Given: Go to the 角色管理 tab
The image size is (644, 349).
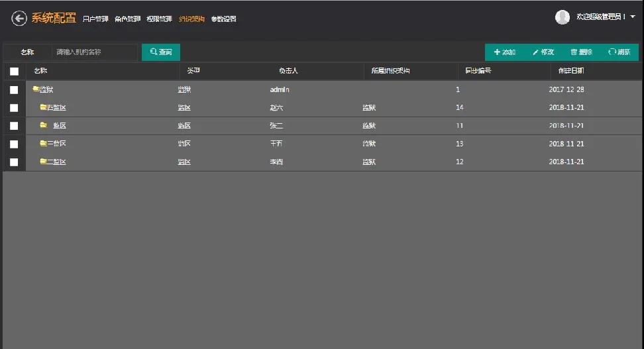Looking at the screenshot, I should click(x=127, y=19).
